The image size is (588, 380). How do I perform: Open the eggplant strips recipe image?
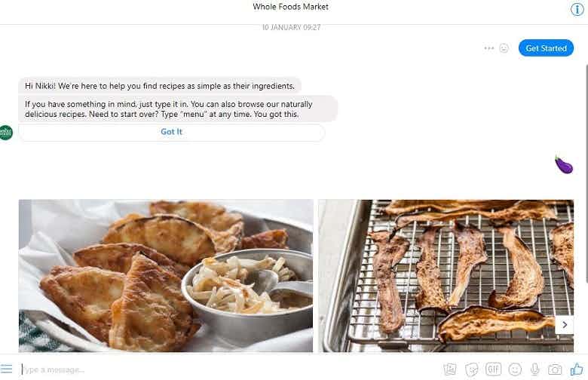(446, 275)
